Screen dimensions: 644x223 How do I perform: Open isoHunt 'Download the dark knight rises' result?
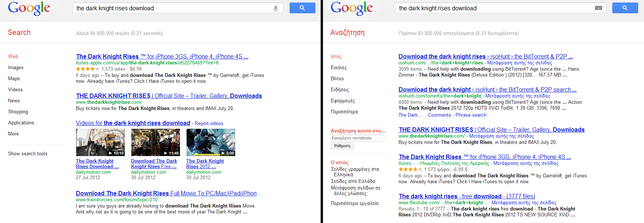pos(486,56)
